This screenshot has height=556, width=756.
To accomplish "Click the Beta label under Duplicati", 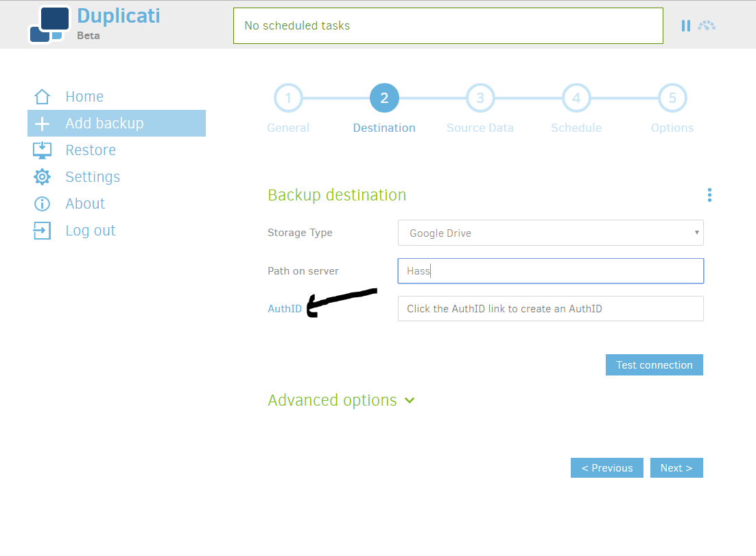I will [88, 36].
